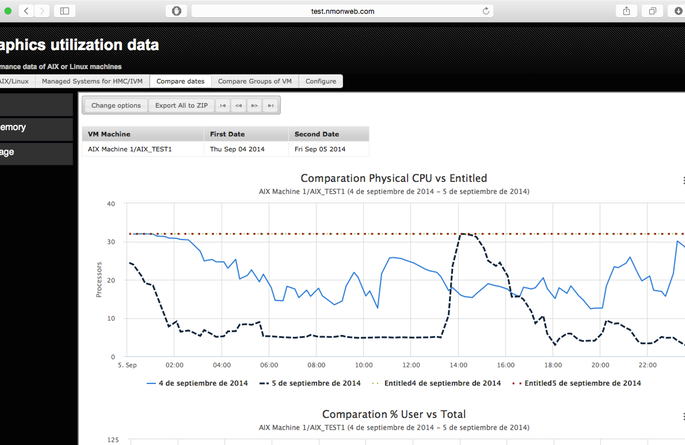This screenshot has height=445, width=685.
Task: Jump to first date navigation button
Action: pyautogui.click(x=222, y=105)
